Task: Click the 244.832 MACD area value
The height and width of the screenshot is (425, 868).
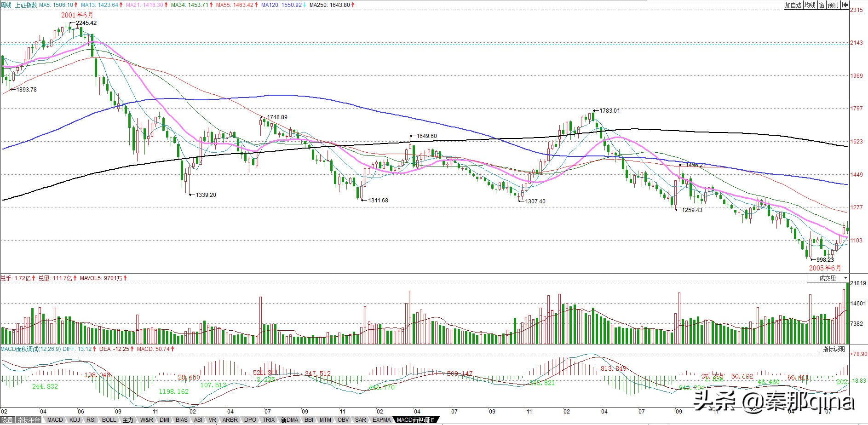Action: [45, 387]
